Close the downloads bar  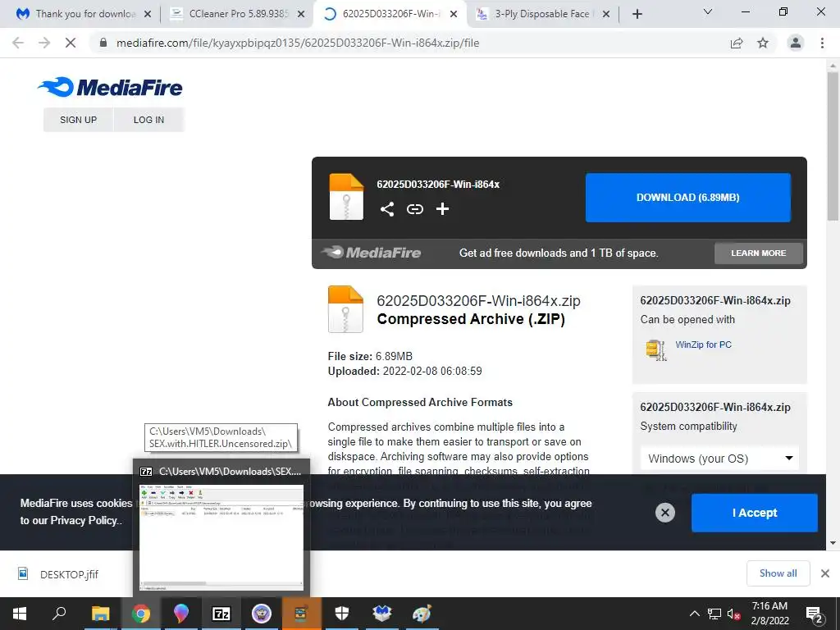click(825, 573)
